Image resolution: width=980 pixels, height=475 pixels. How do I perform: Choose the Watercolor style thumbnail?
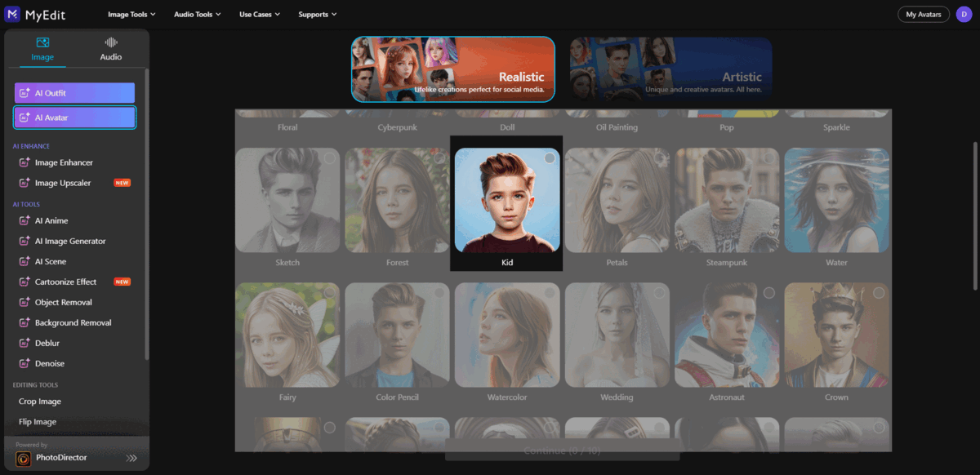507,335
